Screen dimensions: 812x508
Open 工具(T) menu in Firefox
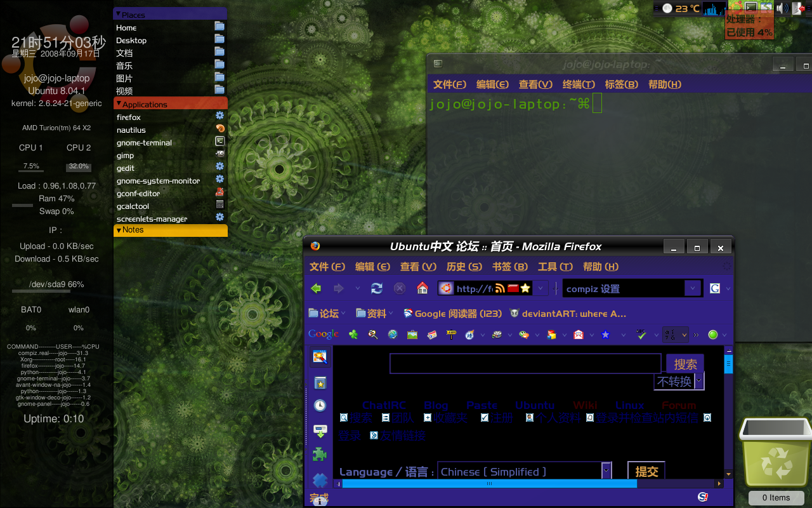555,267
